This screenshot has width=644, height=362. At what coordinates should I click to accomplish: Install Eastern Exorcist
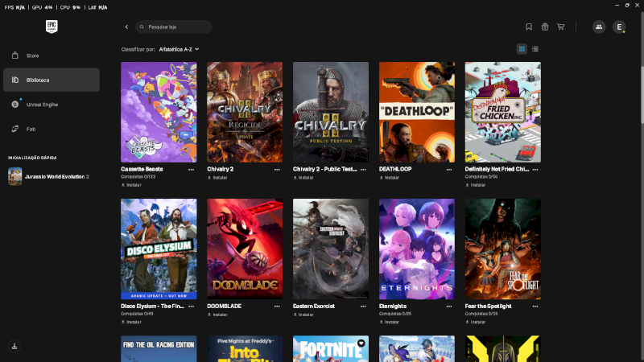[303, 315]
